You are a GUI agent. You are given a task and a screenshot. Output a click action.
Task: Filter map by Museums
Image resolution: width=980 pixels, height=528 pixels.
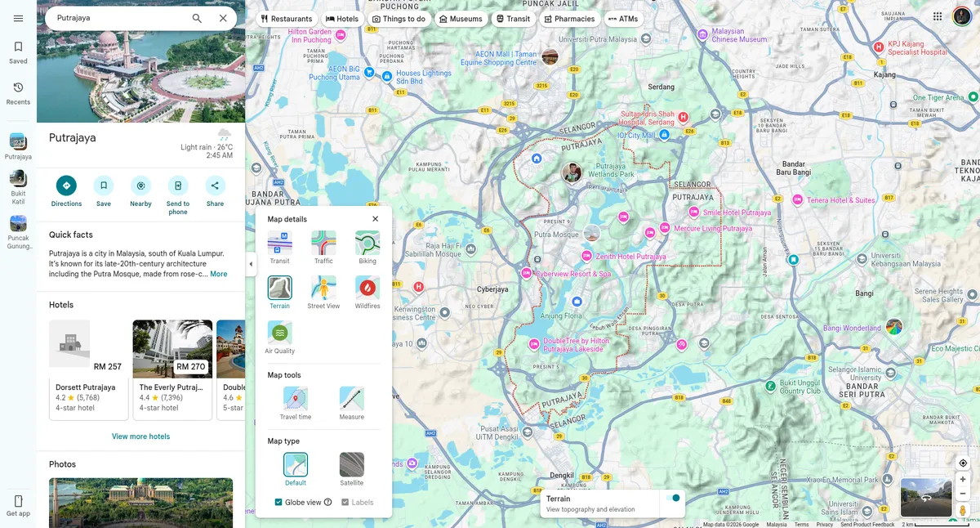point(461,19)
